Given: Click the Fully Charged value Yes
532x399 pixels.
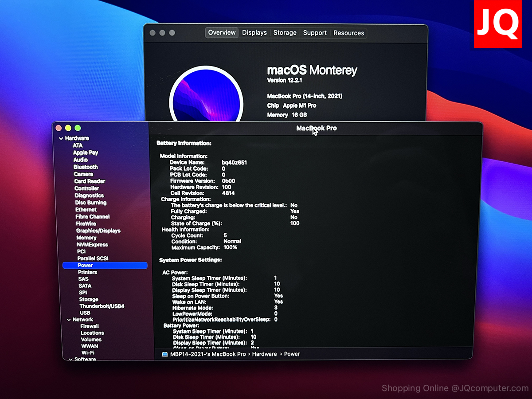Looking at the screenshot, I should [x=295, y=211].
